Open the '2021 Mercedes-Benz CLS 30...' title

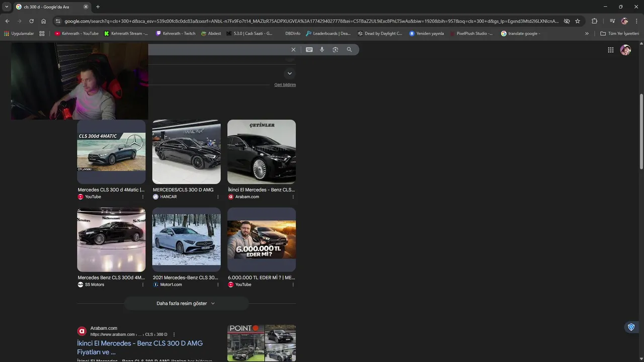click(x=185, y=278)
